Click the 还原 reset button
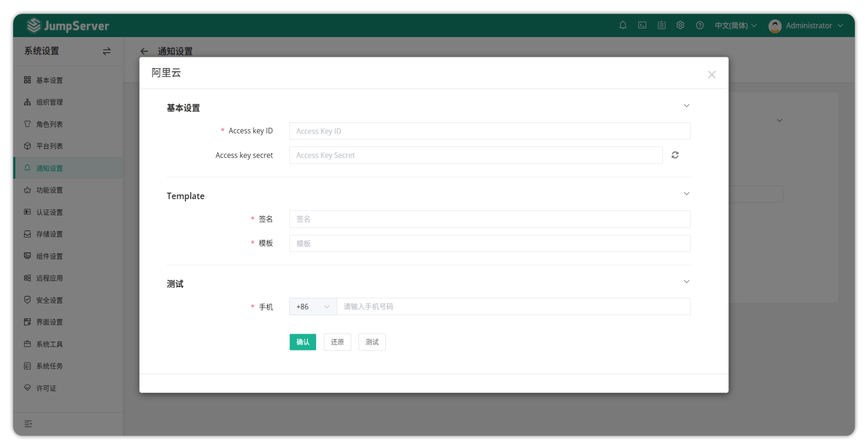This screenshot has width=868, height=445. click(x=337, y=342)
